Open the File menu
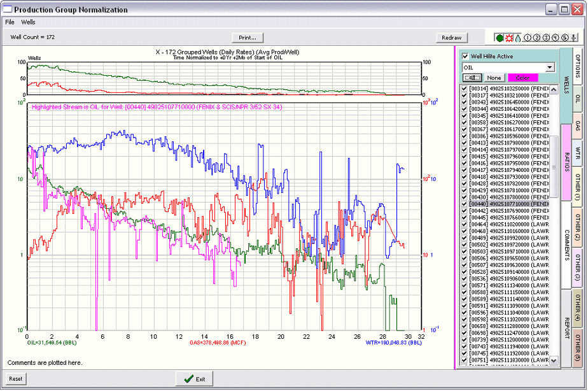The image size is (588, 391). (10, 22)
